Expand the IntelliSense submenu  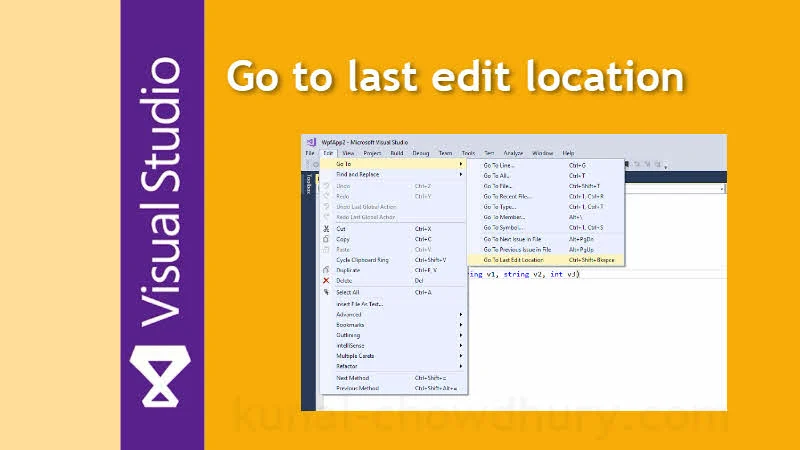pos(393,346)
